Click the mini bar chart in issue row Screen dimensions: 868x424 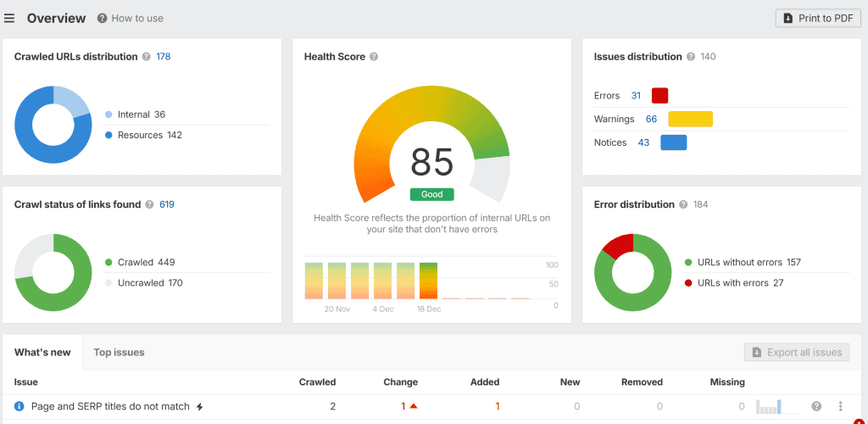(776, 406)
